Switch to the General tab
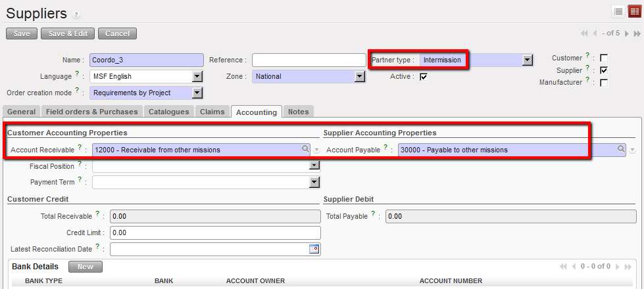 (x=21, y=112)
